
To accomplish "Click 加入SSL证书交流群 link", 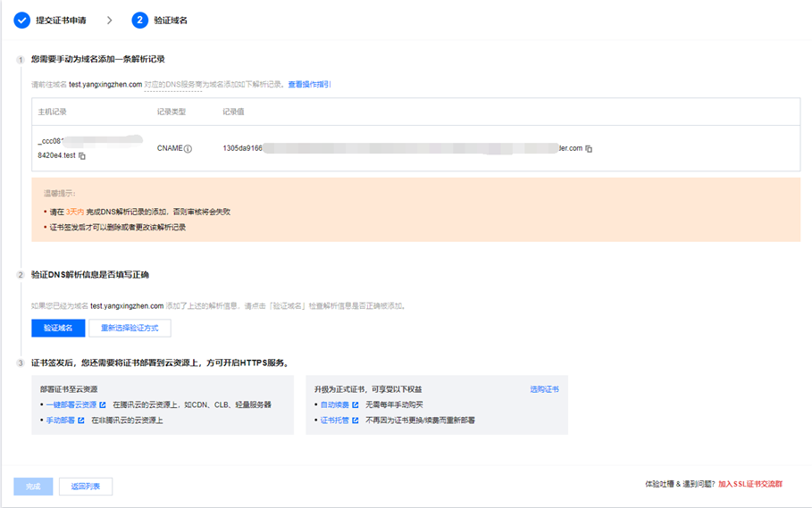I will click(x=750, y=484).
